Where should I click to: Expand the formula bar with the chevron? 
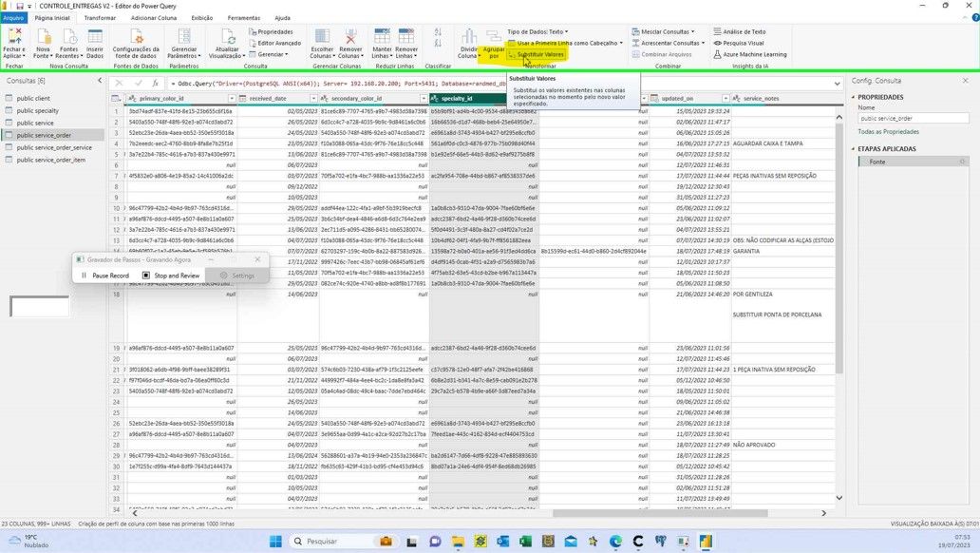click(837, 84)
